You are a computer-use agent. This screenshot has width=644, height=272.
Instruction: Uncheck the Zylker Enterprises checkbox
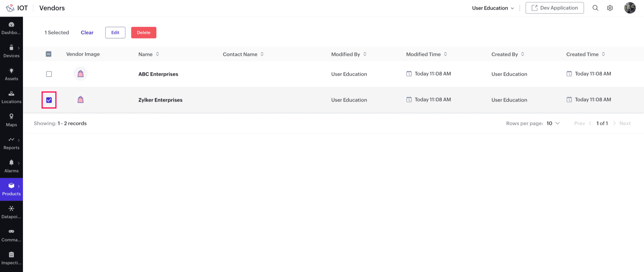49,100
